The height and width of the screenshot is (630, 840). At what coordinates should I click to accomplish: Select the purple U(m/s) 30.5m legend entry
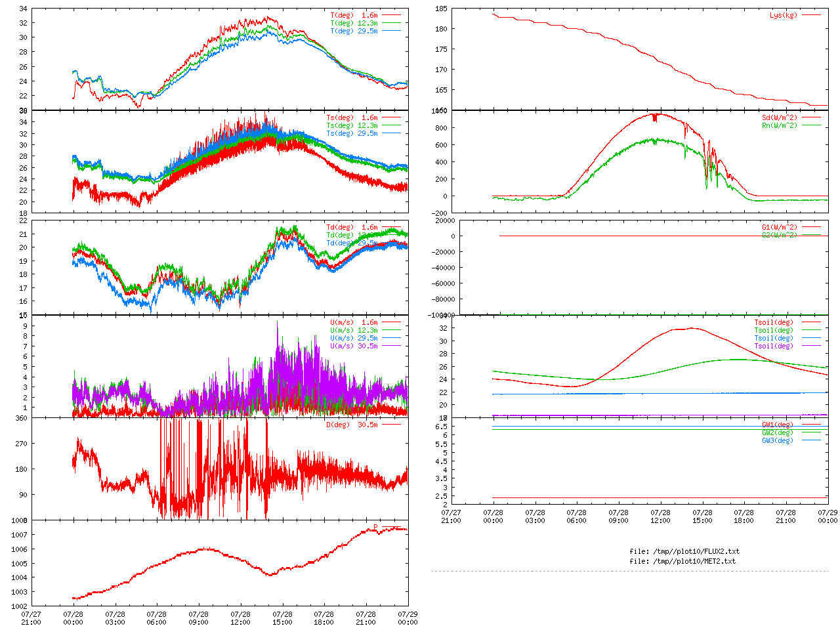[354, 346]
